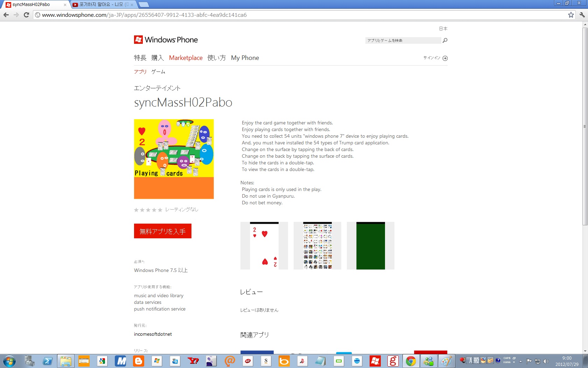Viewport: 588px width, 368px height.
Task: Open the red Windows Phone taskbar shortcut
Action: click(375, 361)
